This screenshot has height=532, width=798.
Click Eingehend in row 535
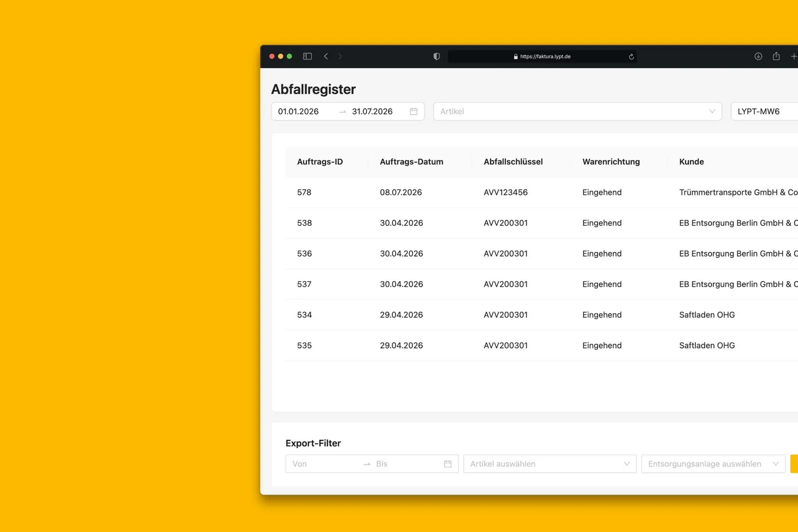(x=601, y=346)
